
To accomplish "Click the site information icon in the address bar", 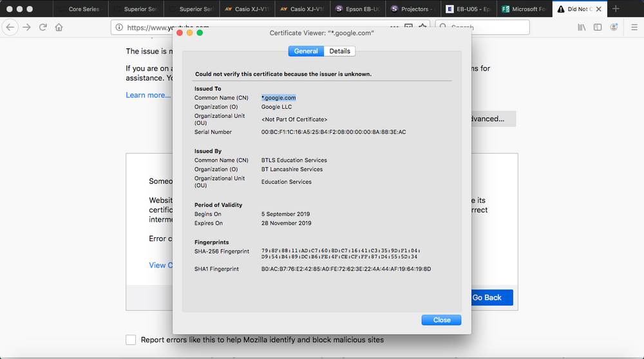I will [x=119, y=28].
